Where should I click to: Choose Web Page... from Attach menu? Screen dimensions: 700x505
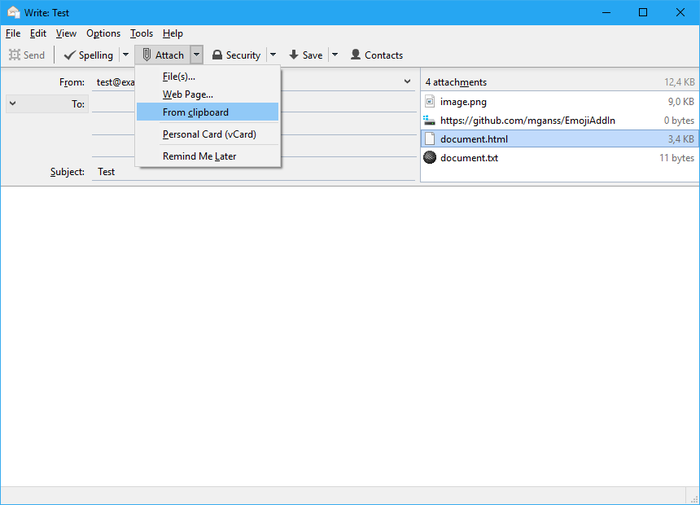(x=208, y=95)
